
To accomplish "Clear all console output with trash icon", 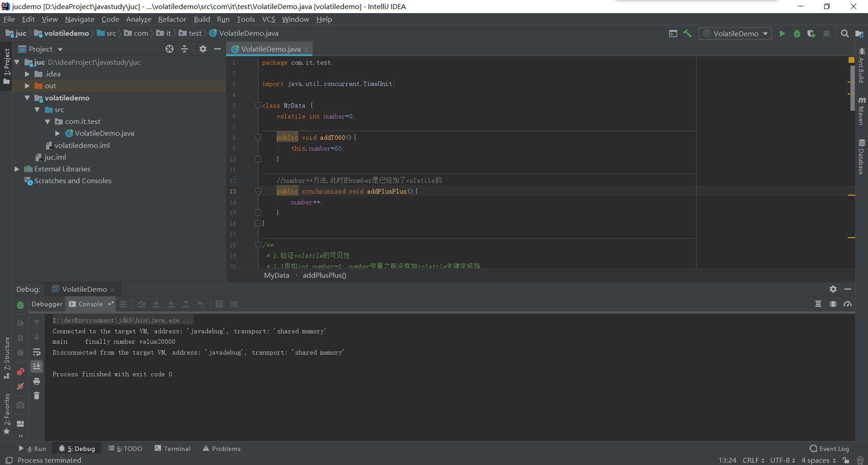I will pyautogui.click(x=37, y=396).
